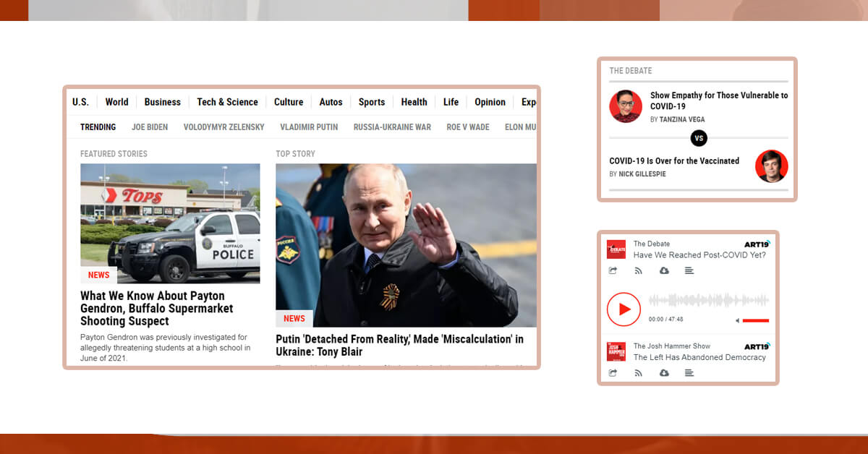
Task: View Volodymyr Zelensky trending topic
Action: click(x=224, y=127)
